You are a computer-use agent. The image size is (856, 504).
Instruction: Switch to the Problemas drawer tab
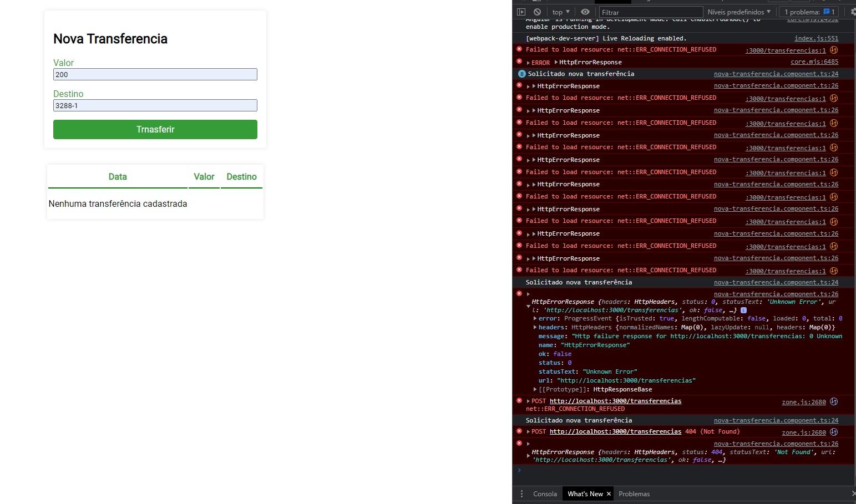pos(634,493)
